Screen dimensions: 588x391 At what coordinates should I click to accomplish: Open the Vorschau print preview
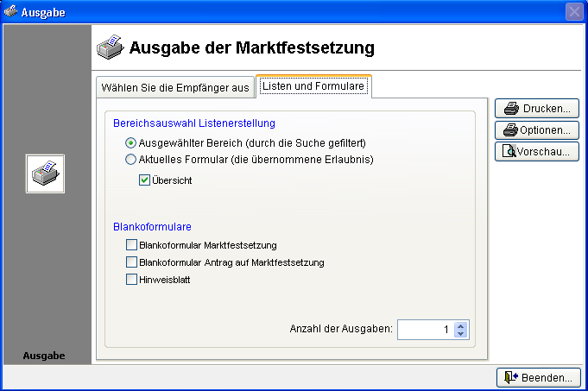pos(536,152)
